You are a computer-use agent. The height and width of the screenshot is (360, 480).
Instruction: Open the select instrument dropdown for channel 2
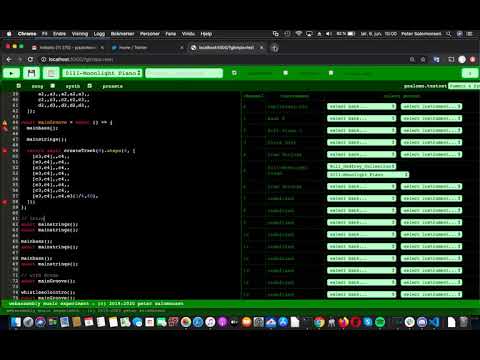(431, 130)
